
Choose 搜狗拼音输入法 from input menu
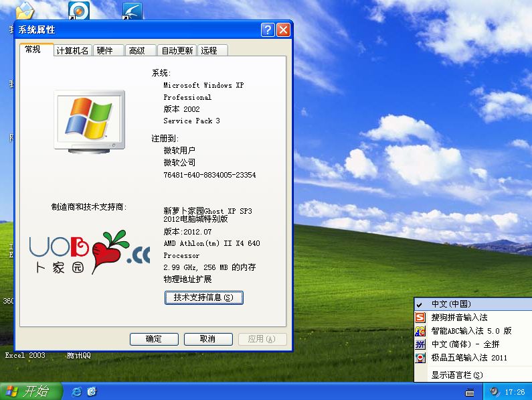473,318
